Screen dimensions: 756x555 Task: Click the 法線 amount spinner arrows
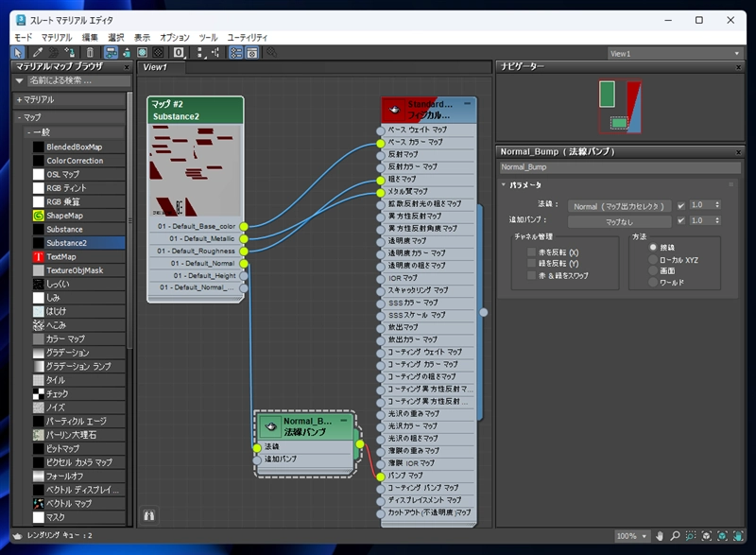[719, 205]
